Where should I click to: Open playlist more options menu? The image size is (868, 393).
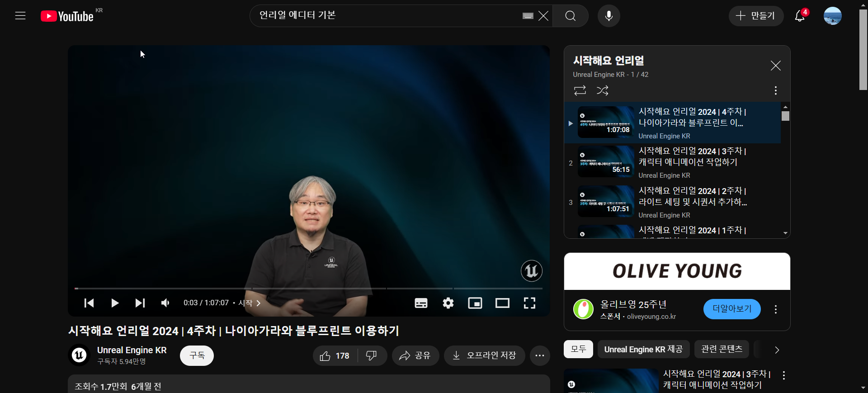[x=776, y=90]
